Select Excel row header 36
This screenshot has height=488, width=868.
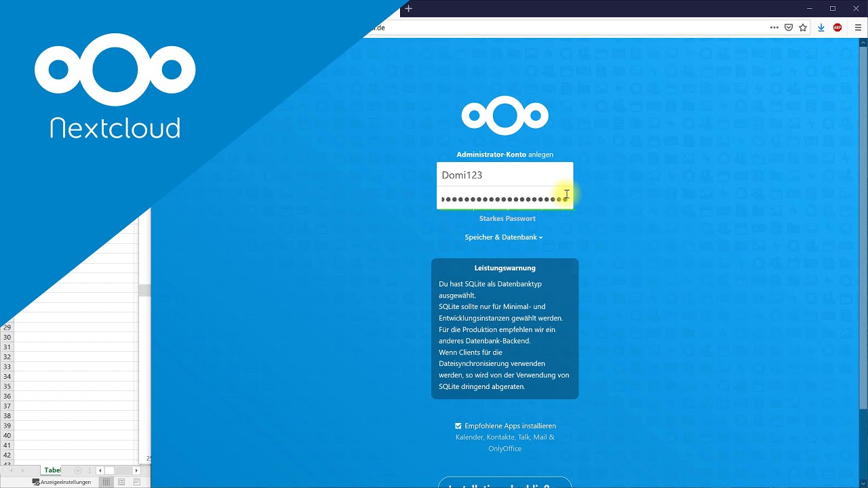point(7,396)
